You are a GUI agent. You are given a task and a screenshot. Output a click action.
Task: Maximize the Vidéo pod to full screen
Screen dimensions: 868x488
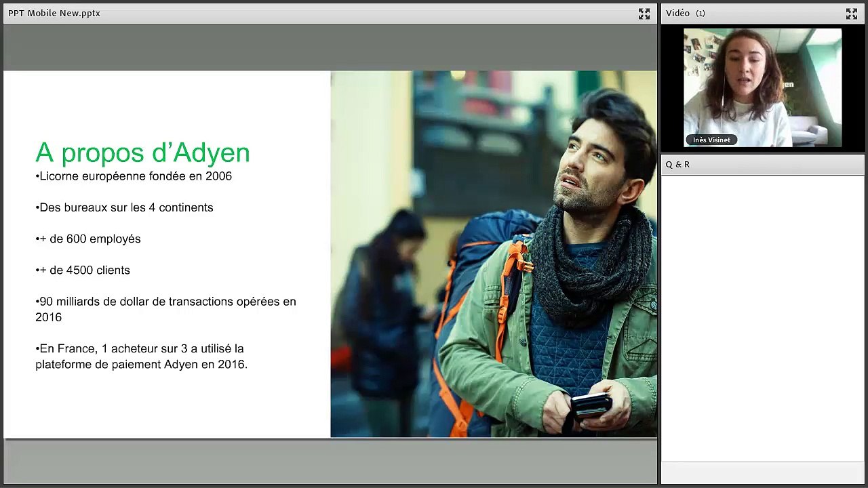[852, 14]
